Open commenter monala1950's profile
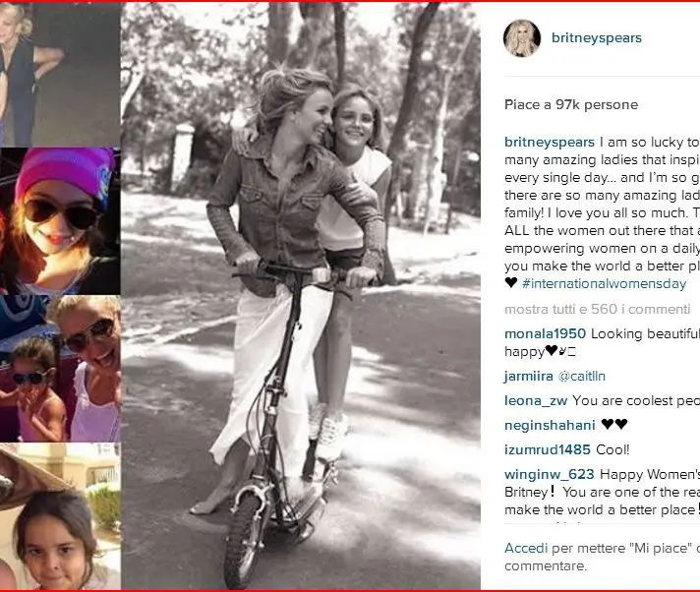 pos(545,333)
